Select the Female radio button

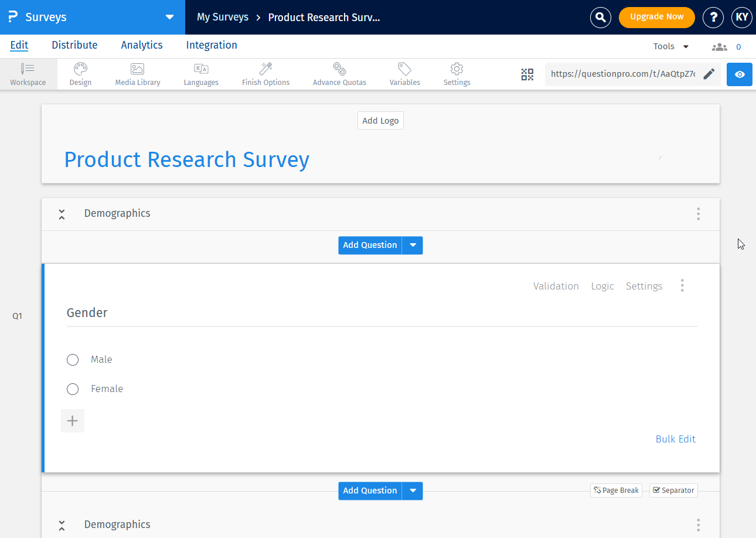pos(73,389)
